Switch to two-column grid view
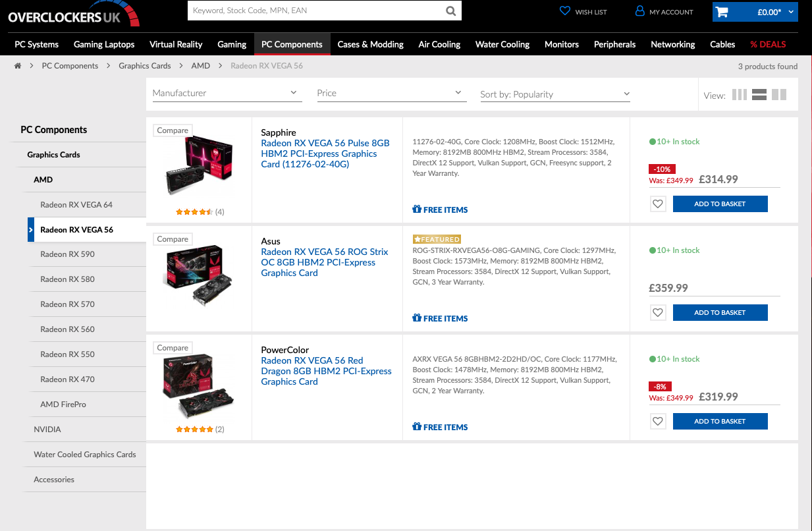Viewport: 812px width, 531px height. click(x=779, y=94)
